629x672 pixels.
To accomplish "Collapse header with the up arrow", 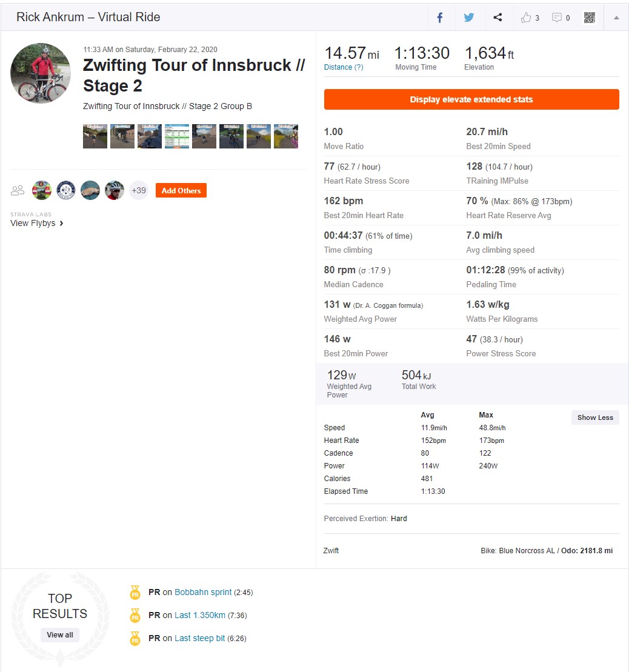I will pyautogui.click(x=616, y=18).
